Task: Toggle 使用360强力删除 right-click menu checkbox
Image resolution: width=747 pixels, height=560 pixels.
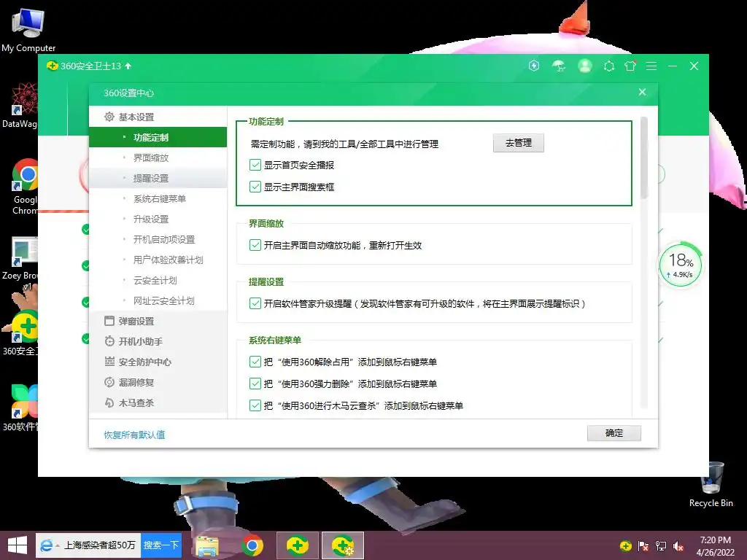Action: [255, 384]
